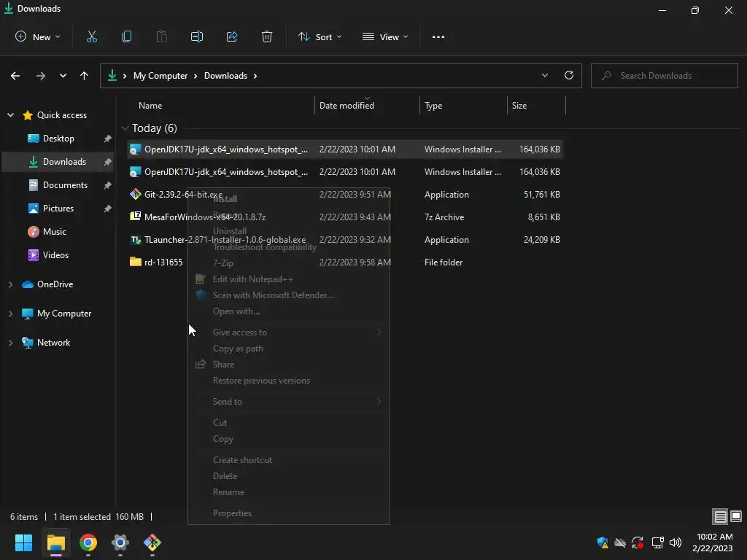Collapse the Quick access tree node
The height and width of the screenshot is (560, 747).
(10, 114)
